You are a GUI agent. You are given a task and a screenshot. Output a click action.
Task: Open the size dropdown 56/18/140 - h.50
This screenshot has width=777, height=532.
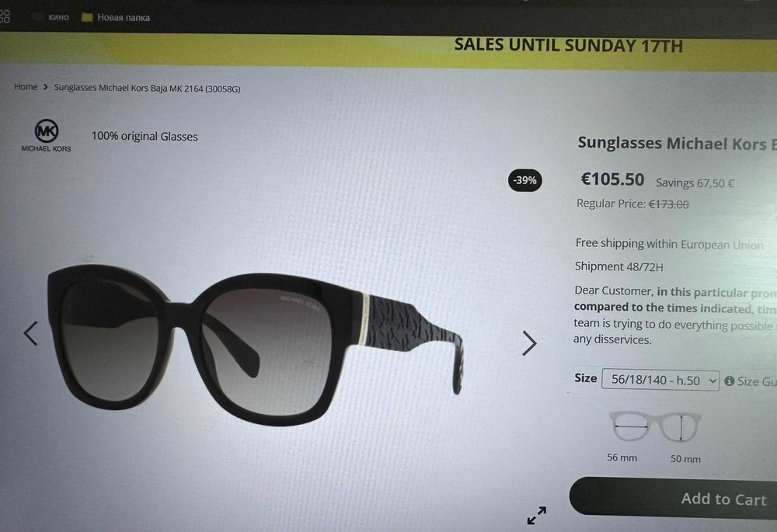pyautogui.click(x=660, y=380)
